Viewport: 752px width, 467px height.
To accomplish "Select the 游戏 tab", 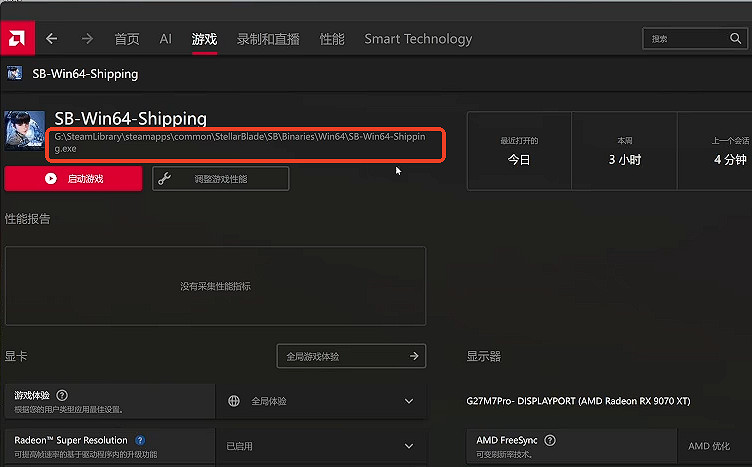I will 204,39.
